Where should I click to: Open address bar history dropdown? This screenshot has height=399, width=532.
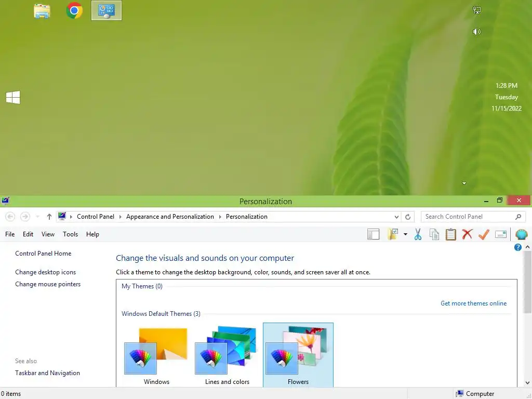coord(396,217)
